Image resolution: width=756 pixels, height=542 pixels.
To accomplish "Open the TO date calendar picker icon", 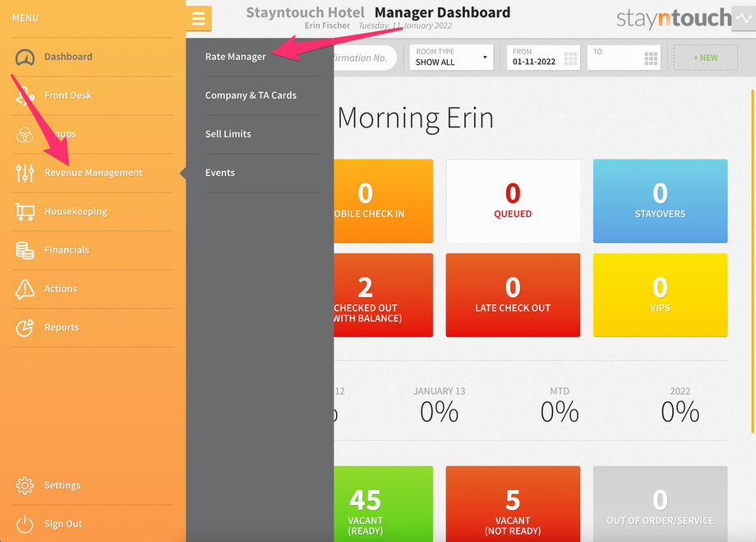I will tap(651, 58).
